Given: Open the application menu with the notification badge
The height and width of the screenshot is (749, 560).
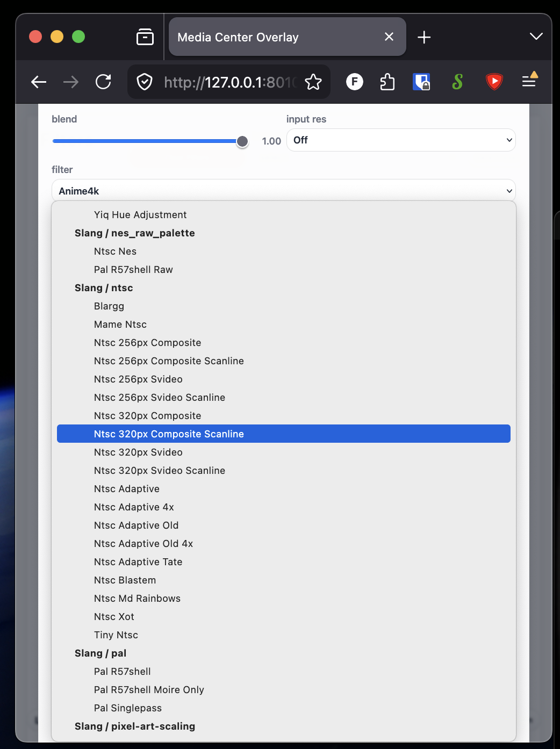Looking at the screenshot, I should (529, 82).
